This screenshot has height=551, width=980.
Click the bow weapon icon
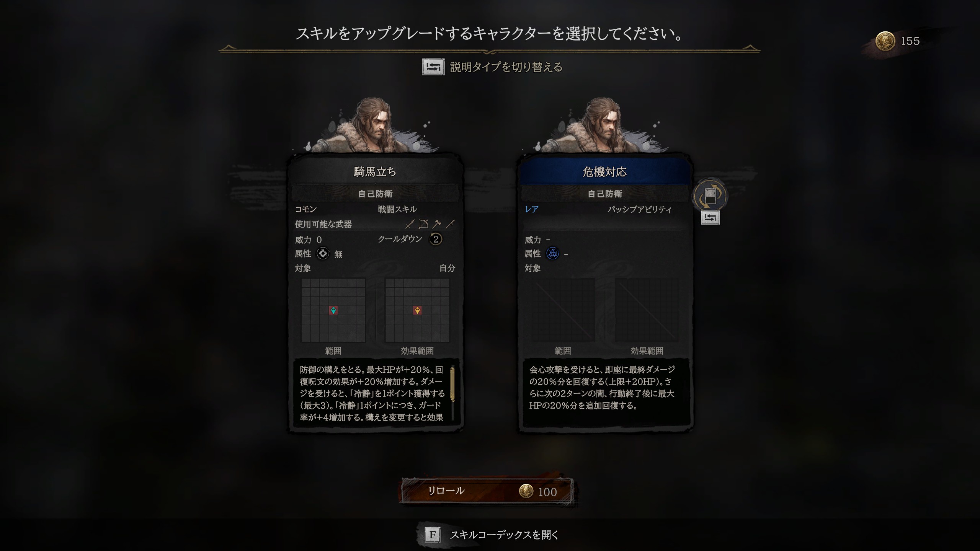point(423,224)
